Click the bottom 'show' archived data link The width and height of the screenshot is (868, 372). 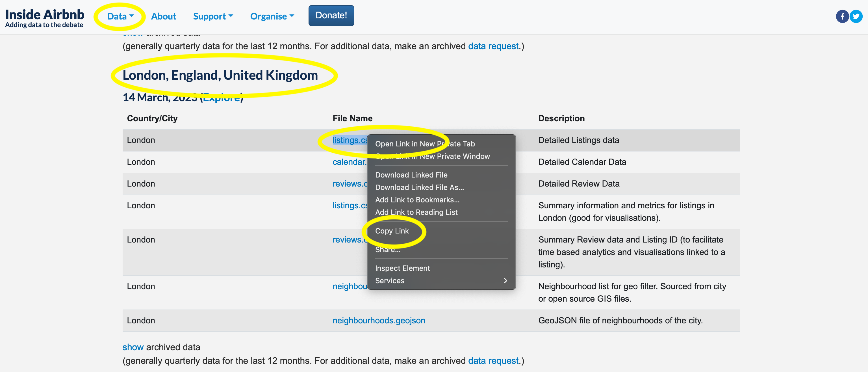[133, 347]
